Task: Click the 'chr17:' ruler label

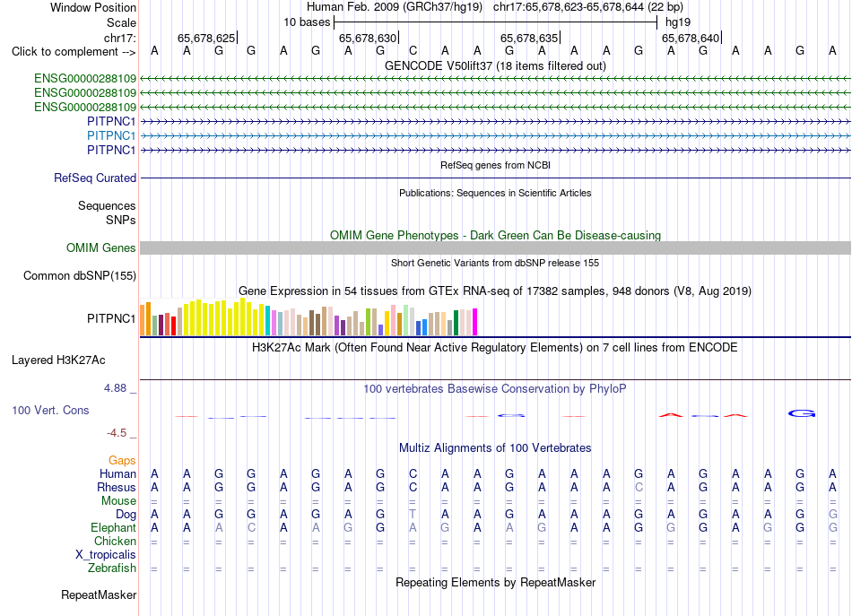Action: tap(119, 38)
